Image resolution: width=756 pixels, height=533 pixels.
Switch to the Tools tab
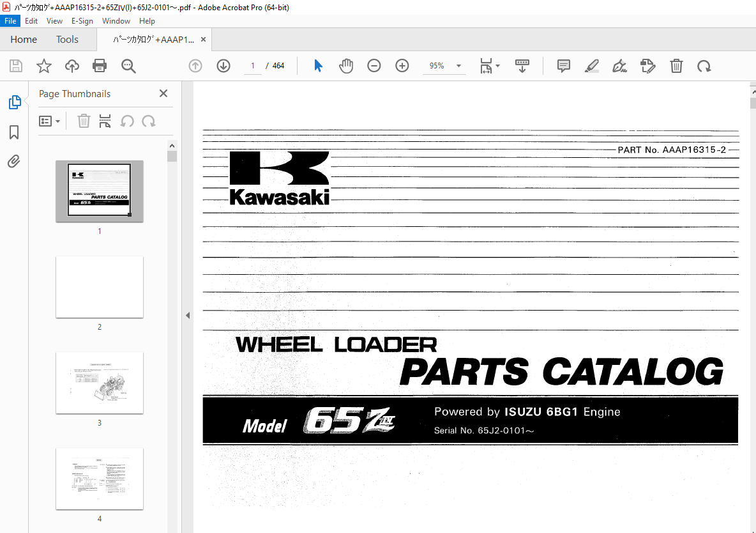point(67,40)
